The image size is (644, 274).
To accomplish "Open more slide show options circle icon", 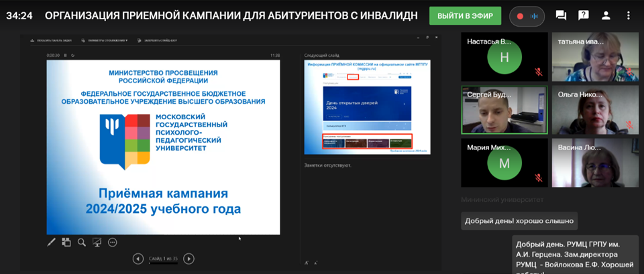I will point(113,243).
